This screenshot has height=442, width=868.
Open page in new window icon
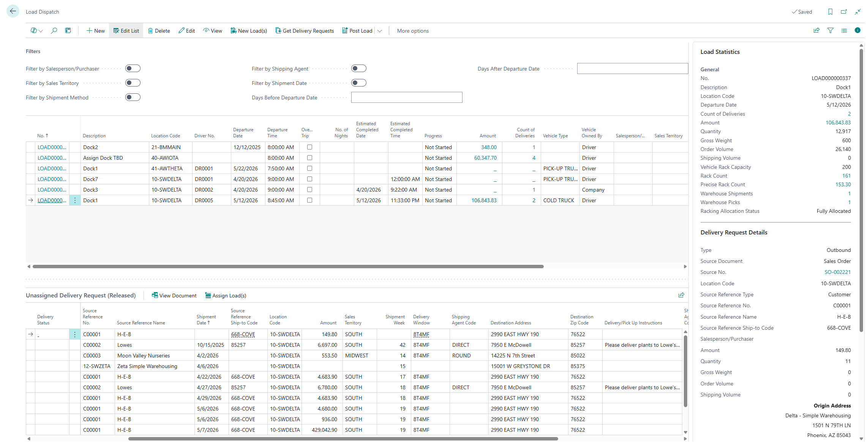click(844, 12)
